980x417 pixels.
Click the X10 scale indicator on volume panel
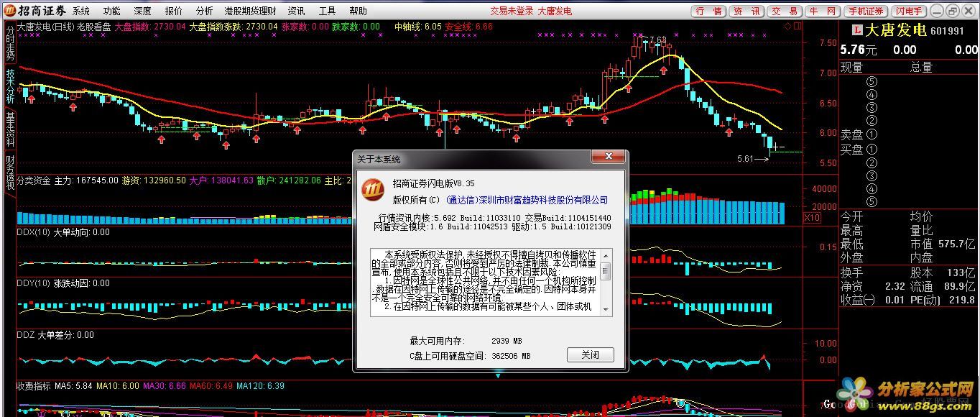[x=812, y=218]
